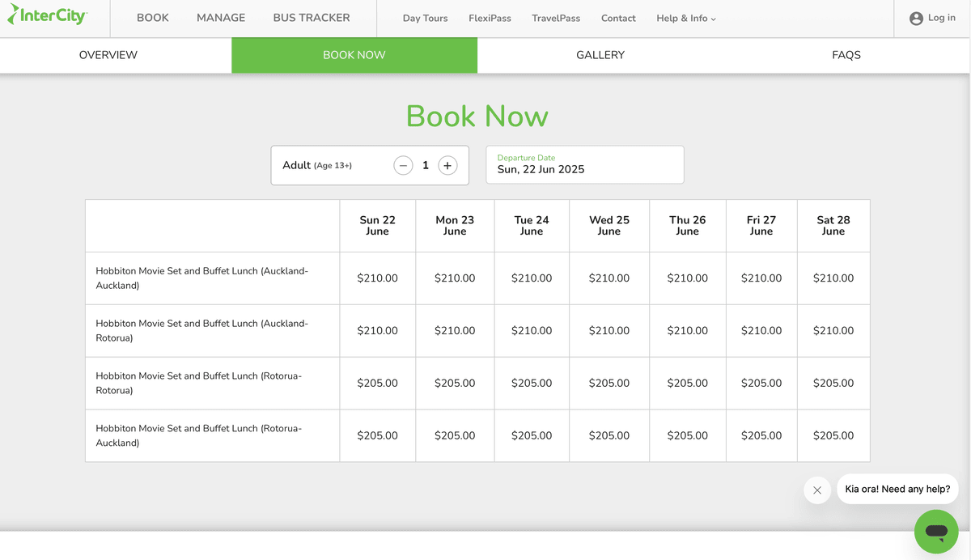Open the FlexiPass link
Image resolution: width=971 pixels, height=560 pixels.
click(490, 18)
